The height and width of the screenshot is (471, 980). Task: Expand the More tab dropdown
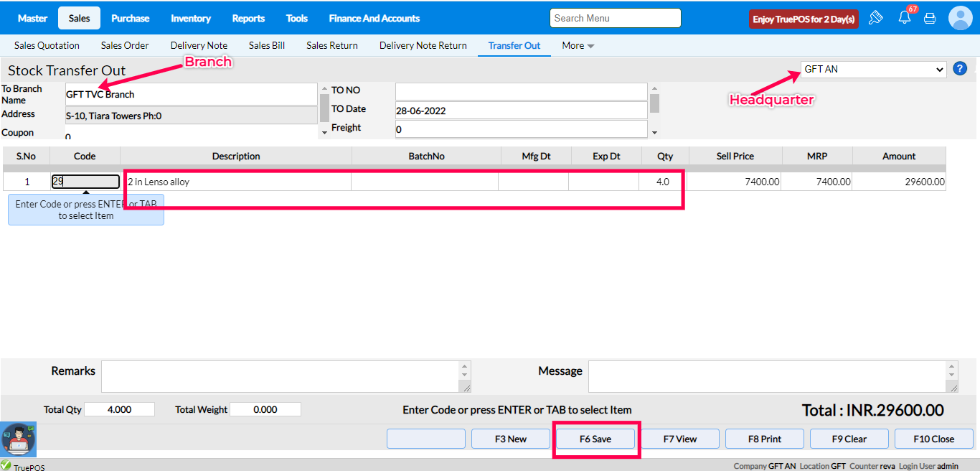click(x=578, y=45)
